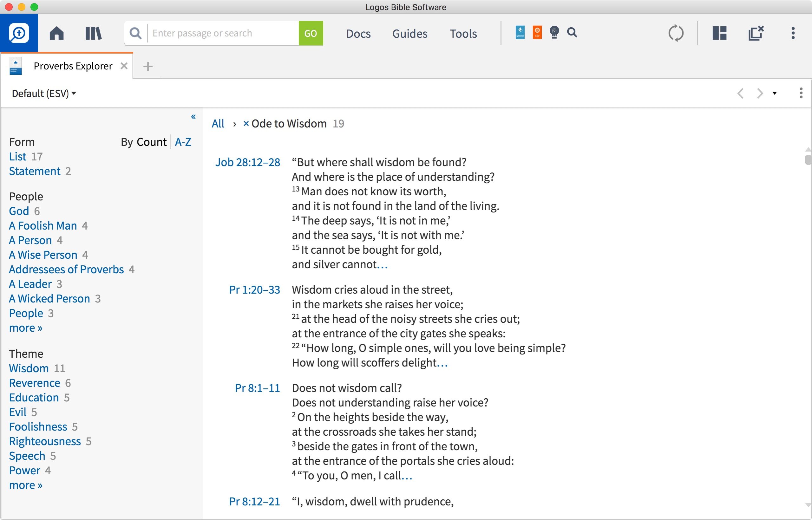Filter by Theme: Speech
Viewport: 812px width, 520px height.
pyautogui.click(x=27, y=456)
